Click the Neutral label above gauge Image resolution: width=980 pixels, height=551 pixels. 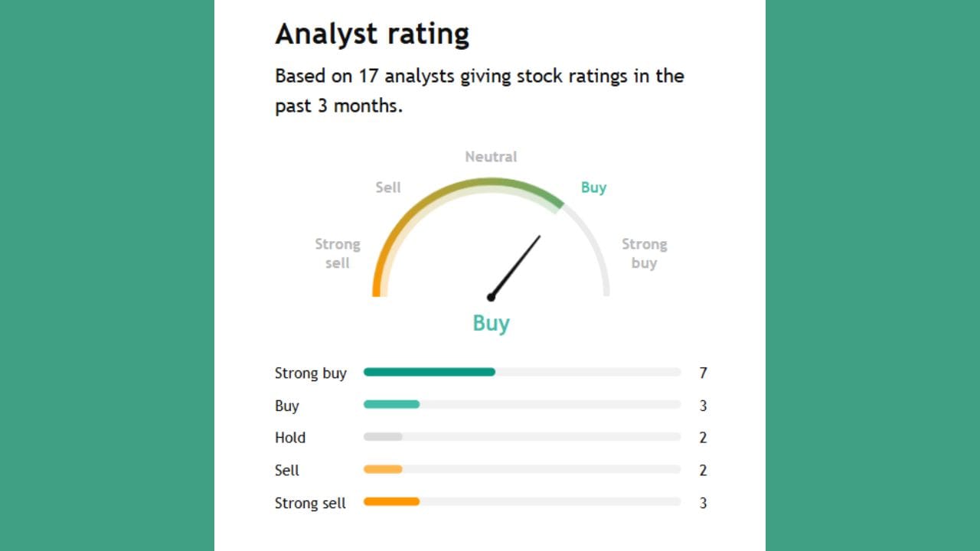tap(491, 157)
